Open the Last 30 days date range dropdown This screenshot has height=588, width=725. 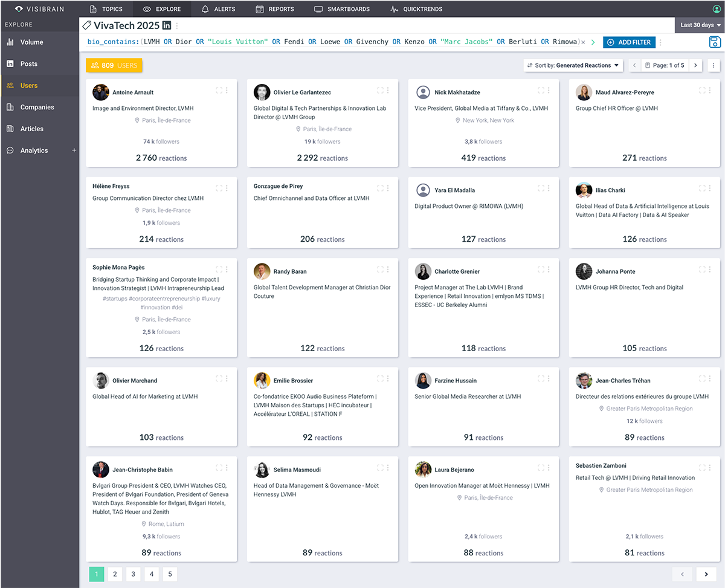click(x=699, y=25)
